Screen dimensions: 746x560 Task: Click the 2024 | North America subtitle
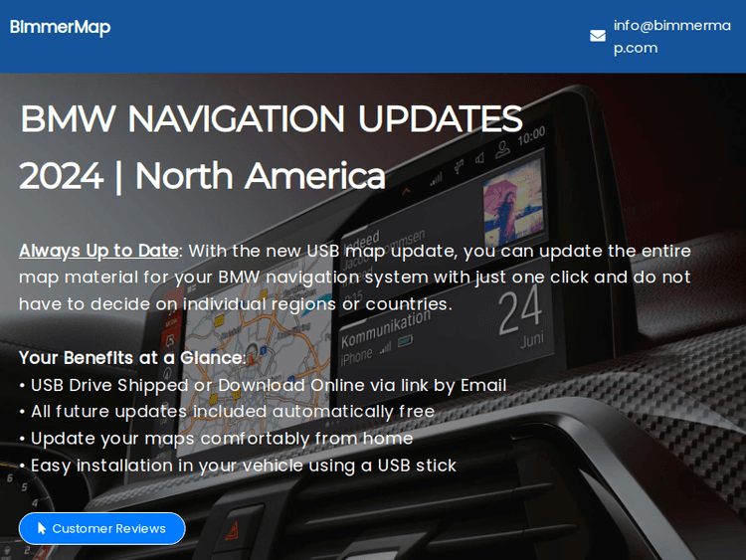pos(202,176)
